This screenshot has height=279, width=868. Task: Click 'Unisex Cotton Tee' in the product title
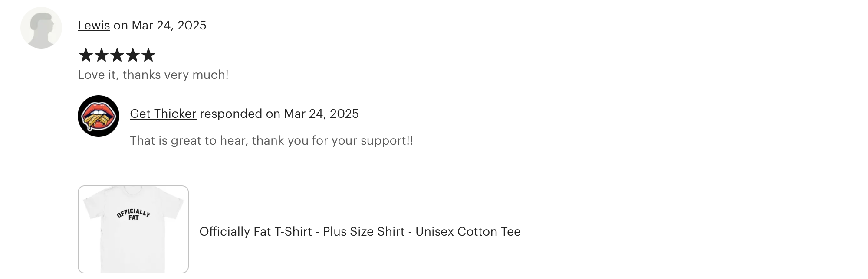tap(468, 232)
